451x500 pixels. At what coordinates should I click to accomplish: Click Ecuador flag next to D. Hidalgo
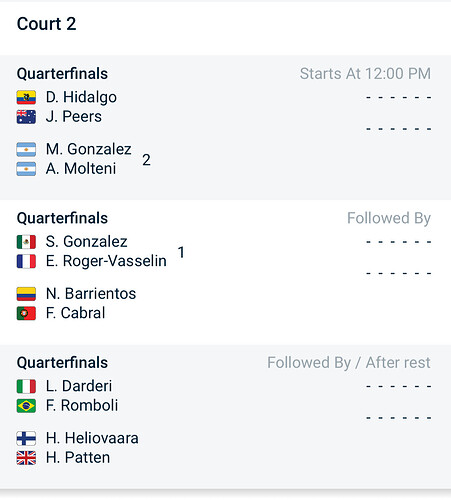tap(26, 97)
